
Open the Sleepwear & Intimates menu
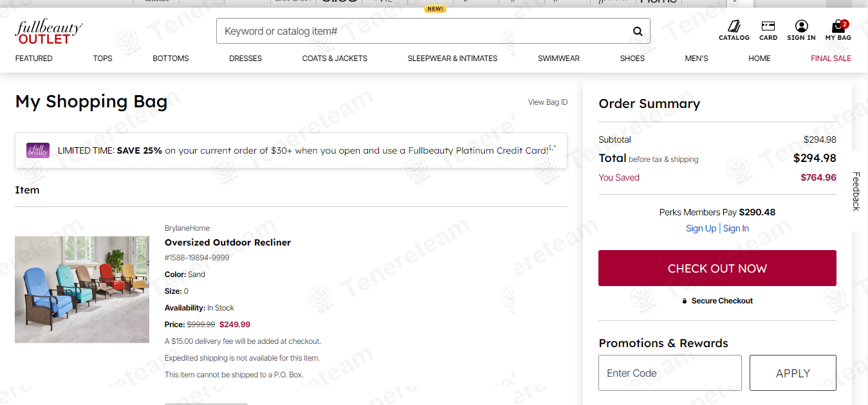pos(452,59)
